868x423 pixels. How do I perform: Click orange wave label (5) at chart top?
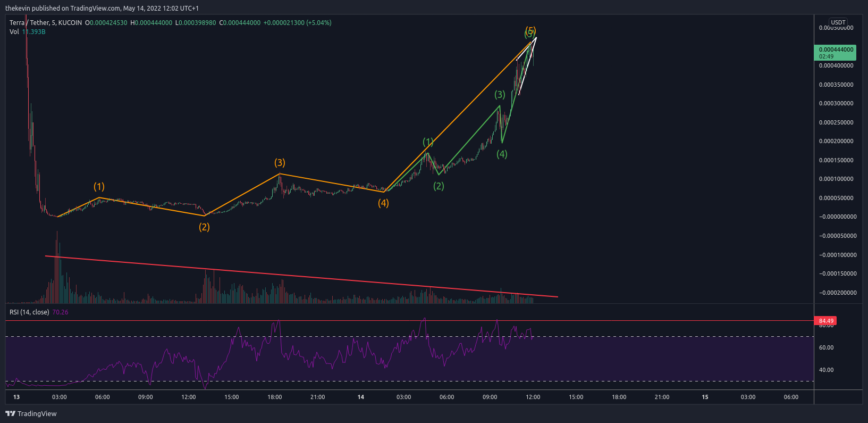click(x=530, y=30)
